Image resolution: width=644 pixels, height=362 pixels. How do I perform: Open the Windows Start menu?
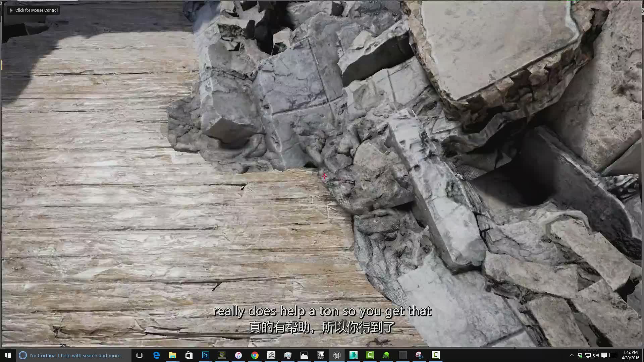coord(8,355)
